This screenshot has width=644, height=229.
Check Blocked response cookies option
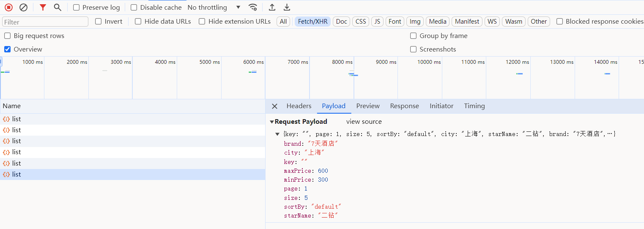point(559,22)
